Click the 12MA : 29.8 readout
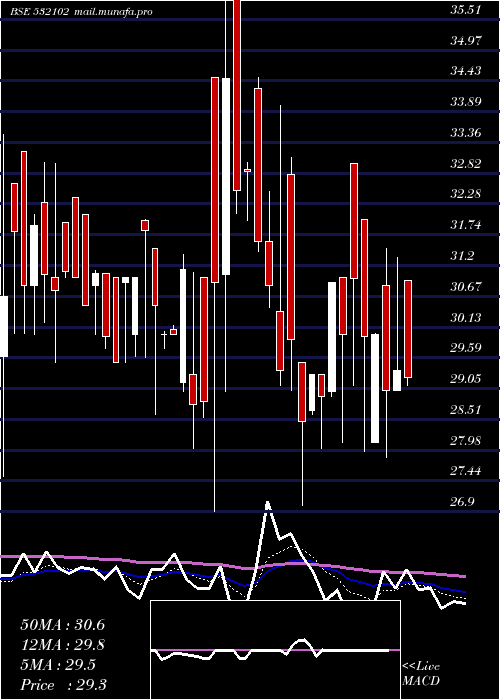This screenshot has height=700, width=500. (x=62, y=645)
